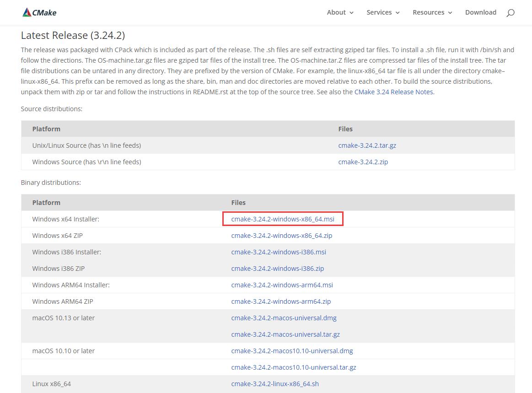Download cmake-3.24.2.tar.gz source file

click(x=367, y=145)
